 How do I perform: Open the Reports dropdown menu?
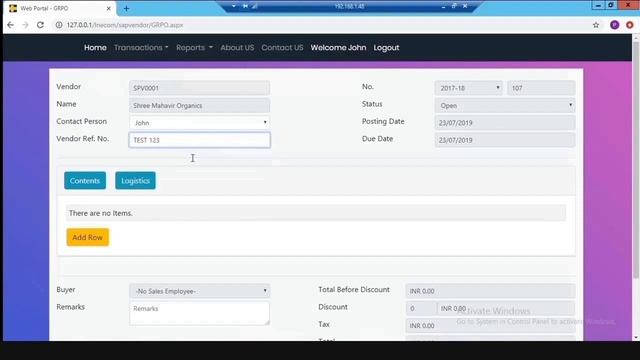pos(194,47)
